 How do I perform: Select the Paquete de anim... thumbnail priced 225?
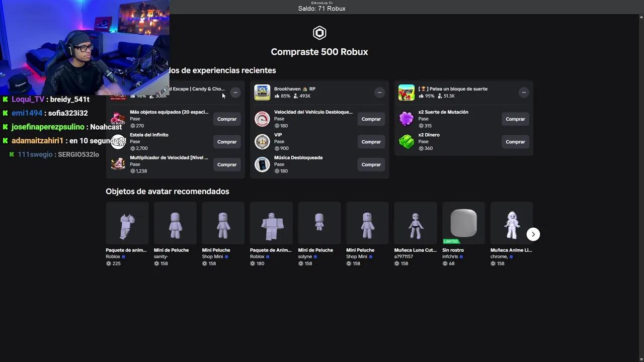pos(127,223)
